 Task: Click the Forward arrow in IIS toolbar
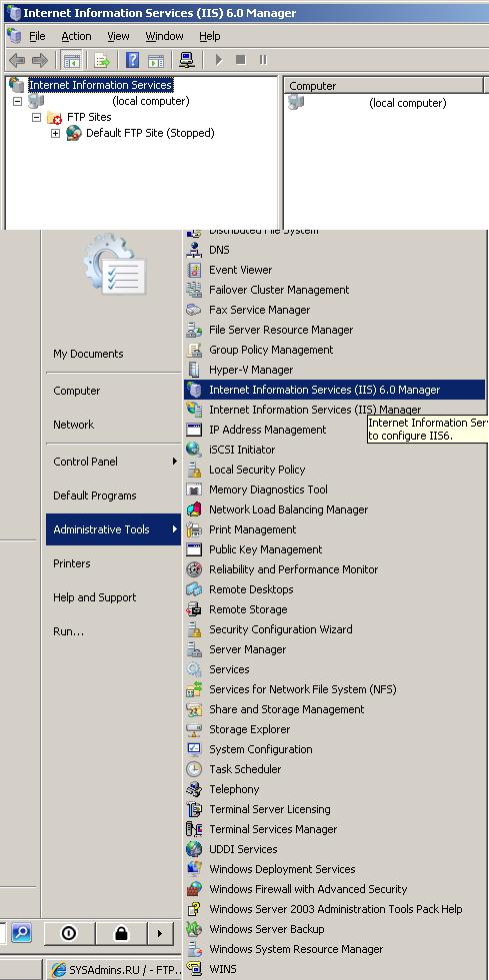click(x=39, y=61)
